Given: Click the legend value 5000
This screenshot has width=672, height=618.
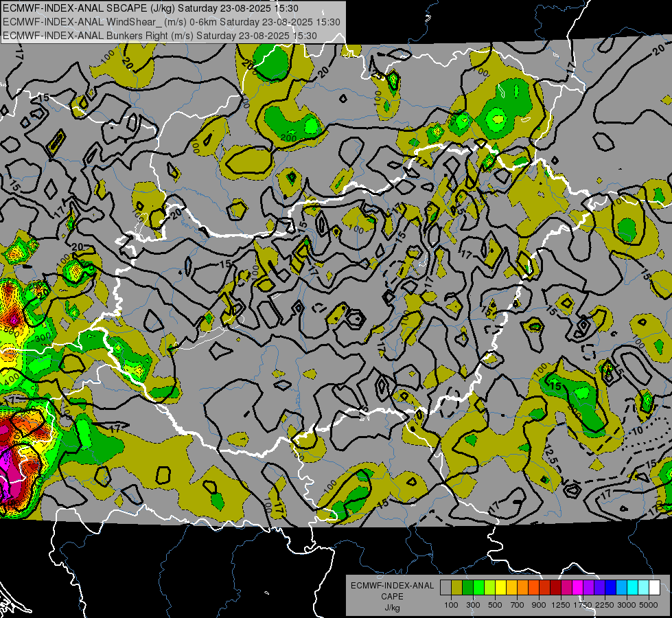Looking at the screenshot, I should tap(649, 605).
